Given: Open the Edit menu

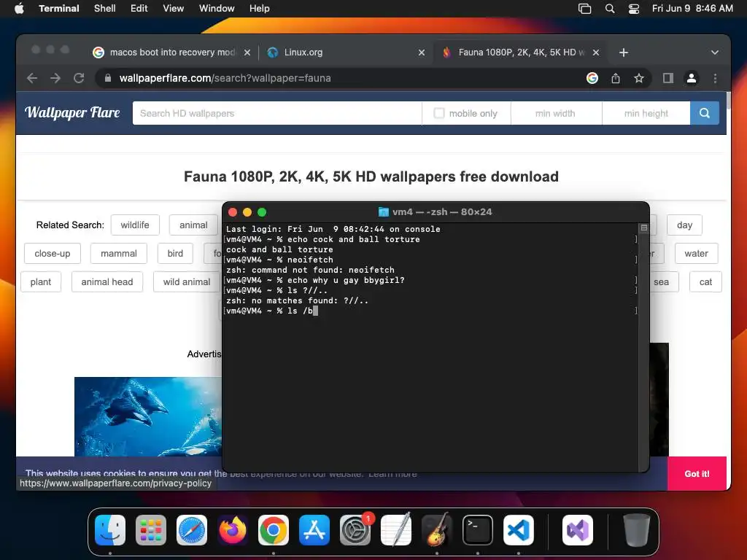Looking at the screenshot, I should pyautogui.click(x=139, y=8).
